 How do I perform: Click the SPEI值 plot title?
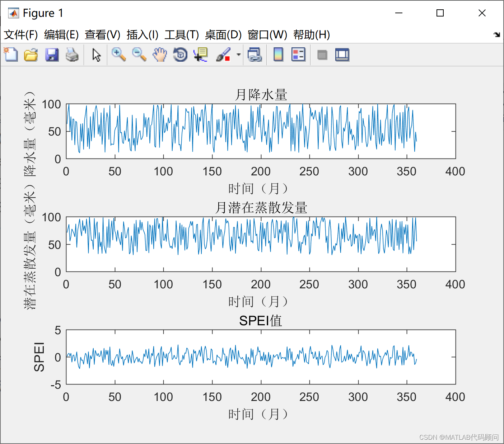261,321
